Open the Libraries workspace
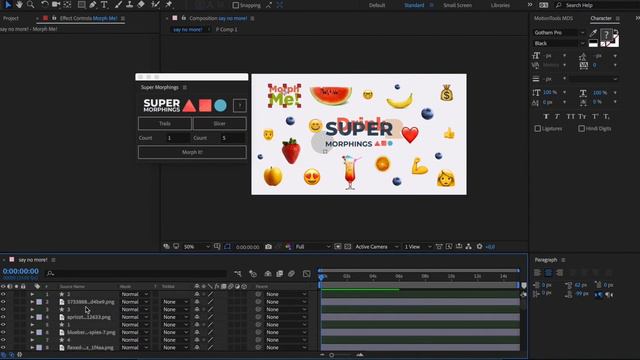 [500, 5]
